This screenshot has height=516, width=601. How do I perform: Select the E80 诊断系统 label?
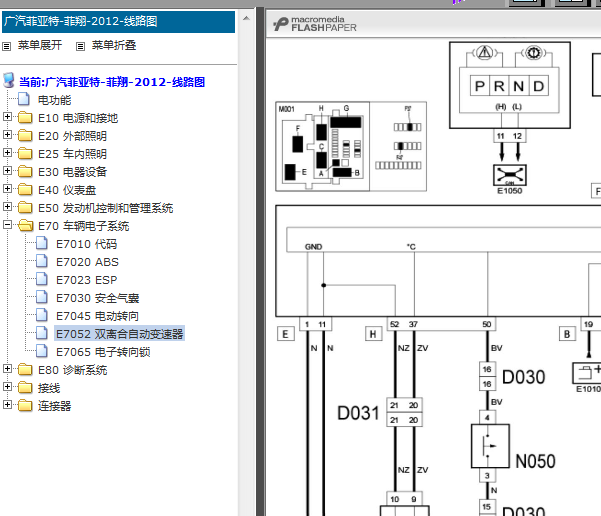(x=72, y=370)
